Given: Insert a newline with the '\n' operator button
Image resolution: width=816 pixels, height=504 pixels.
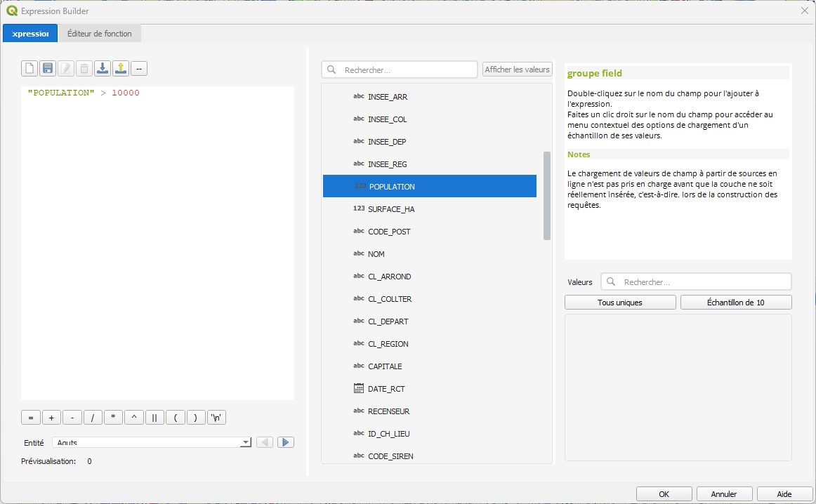Looking at the screenshot, I should [x=216, y=417].
